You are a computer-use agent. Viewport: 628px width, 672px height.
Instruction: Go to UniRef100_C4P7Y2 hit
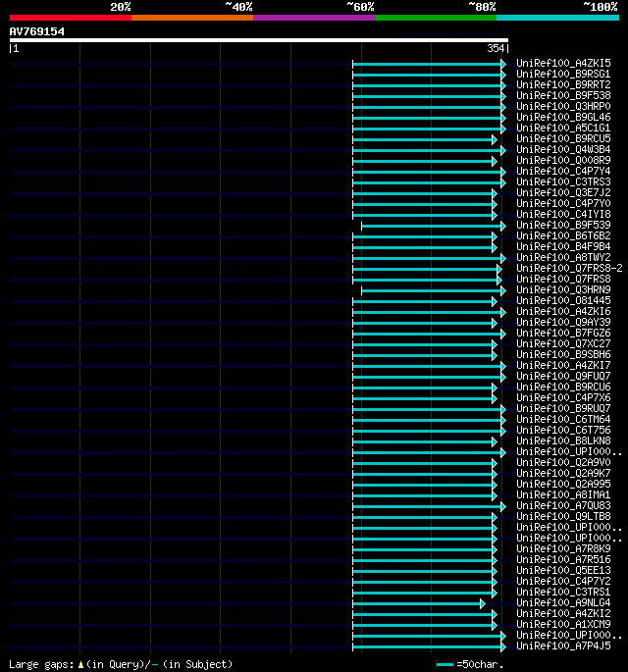coord(563,581)
